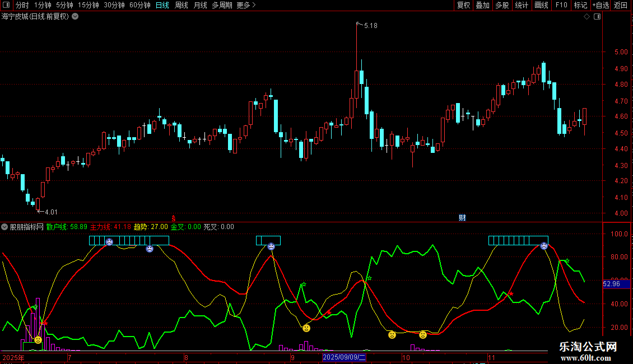Click the 财 financial report marker

click(462, 218)
